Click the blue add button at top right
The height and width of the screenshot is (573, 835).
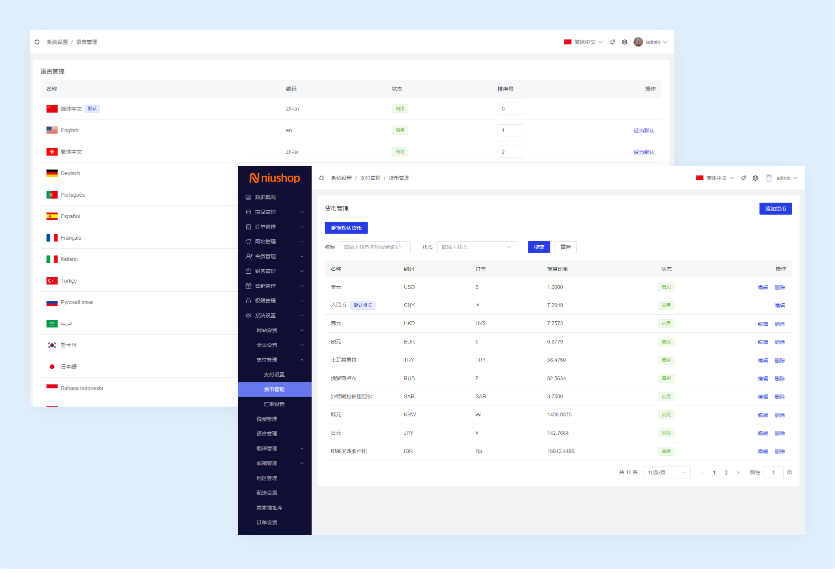coord(775,209)
